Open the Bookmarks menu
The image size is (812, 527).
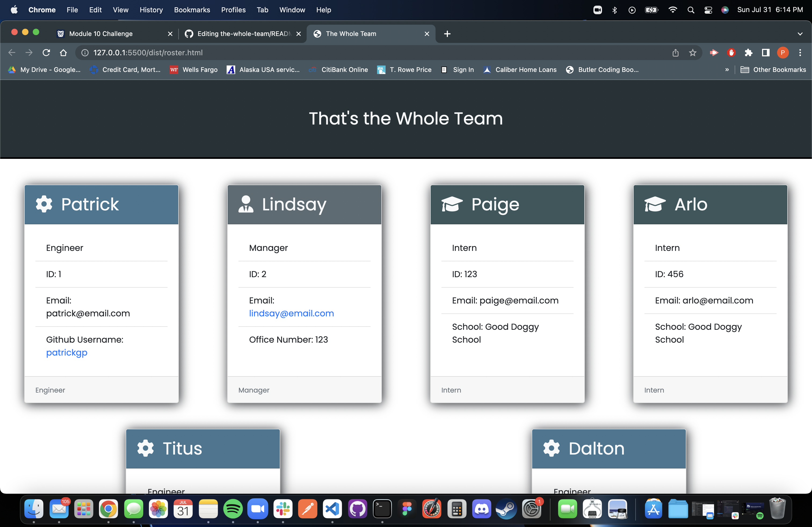tap(192, 10)
